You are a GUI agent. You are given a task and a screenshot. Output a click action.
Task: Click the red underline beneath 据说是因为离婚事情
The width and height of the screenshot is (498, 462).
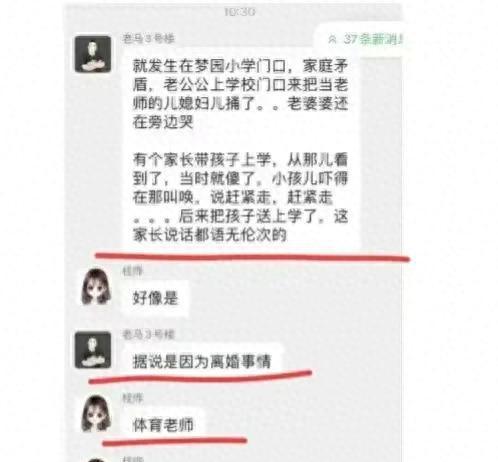tap(200, 377)
